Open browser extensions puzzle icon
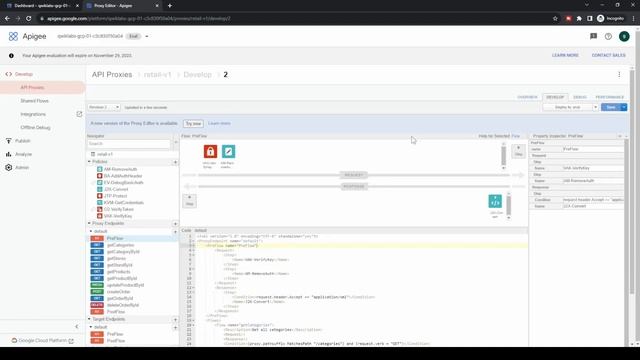 tap(579, 18)
